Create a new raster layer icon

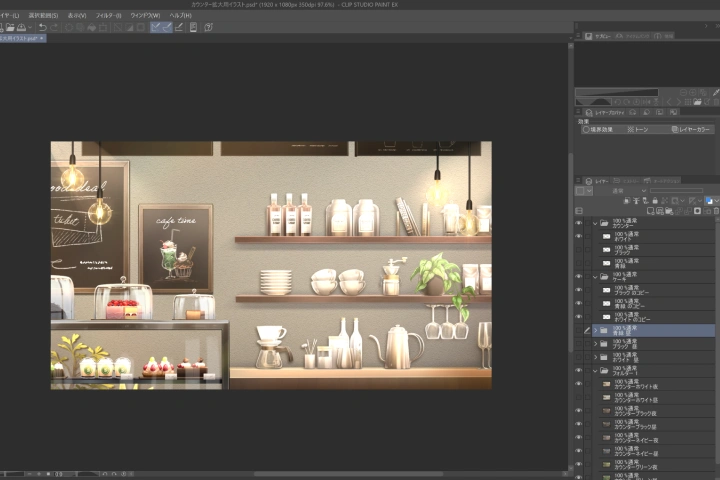click(650, 211)
